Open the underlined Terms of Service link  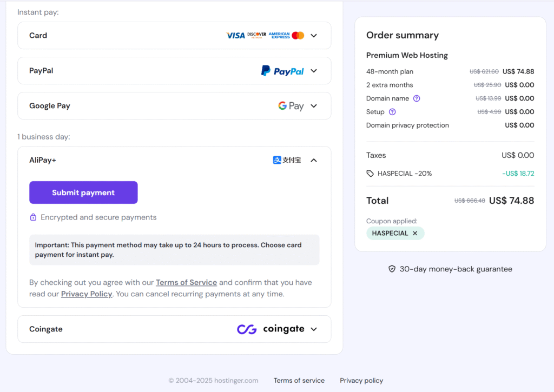pyautogui.click(x=186, y=283)
